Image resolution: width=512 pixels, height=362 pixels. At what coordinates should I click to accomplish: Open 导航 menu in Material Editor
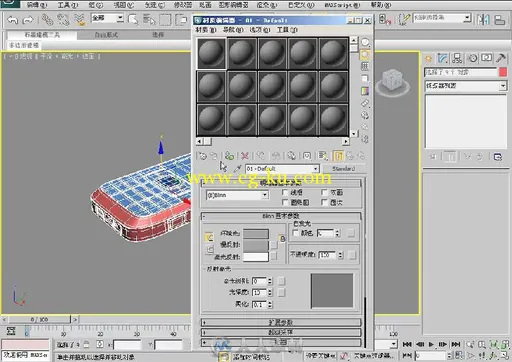233,30
